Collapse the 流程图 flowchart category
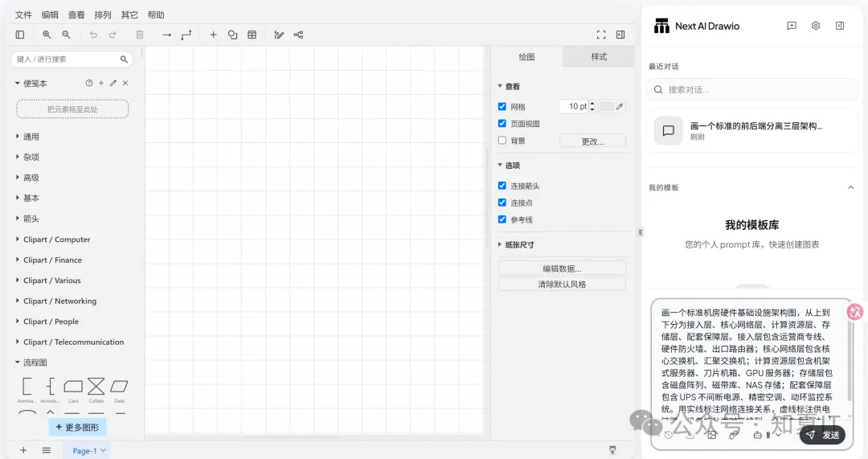The image size is (868, 459). coord(31,362)
